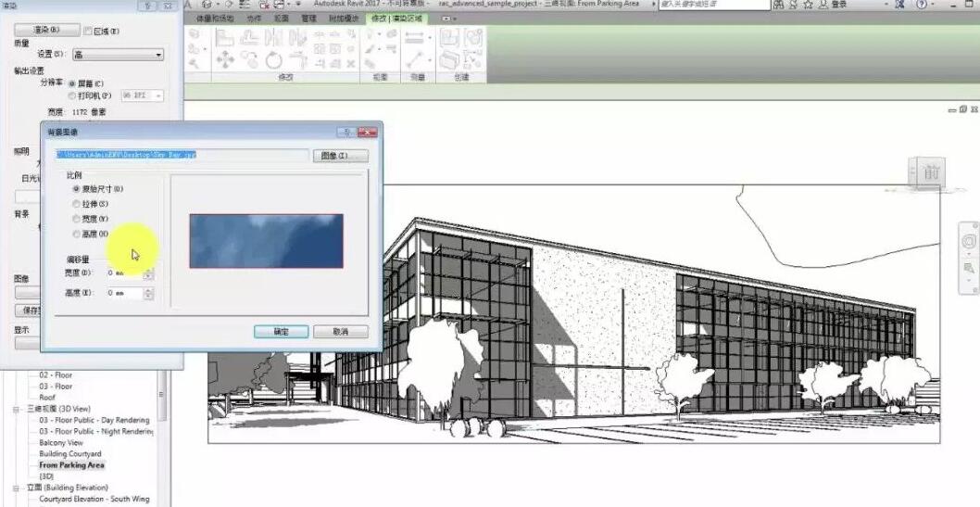Viewport: 980px width, 507px height.
Task: Open Courtyard Elevation - South Wing item
Action: 94,499
